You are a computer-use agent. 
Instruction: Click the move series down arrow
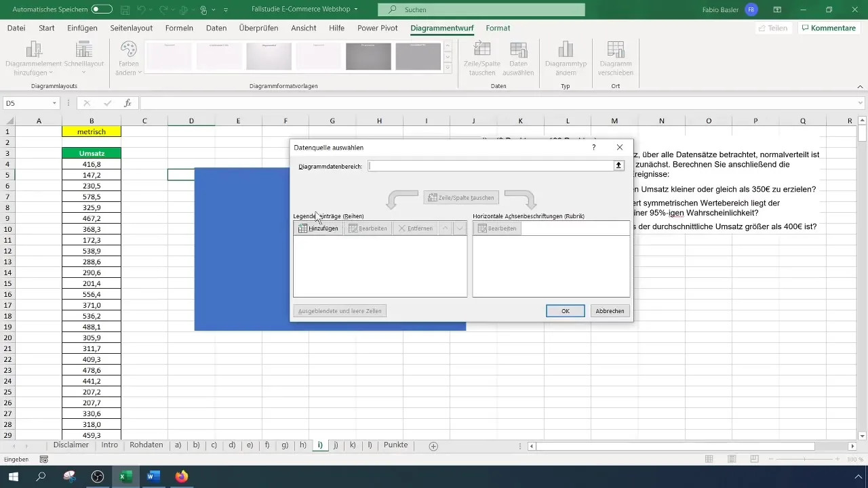tap(460, 228)
